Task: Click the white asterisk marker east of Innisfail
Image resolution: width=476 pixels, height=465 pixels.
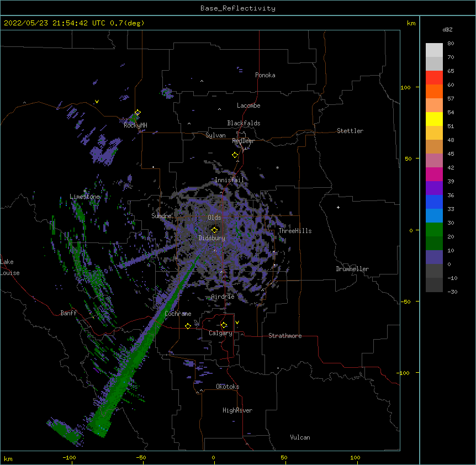Action: pyautogui.click(x=277, y=168)
